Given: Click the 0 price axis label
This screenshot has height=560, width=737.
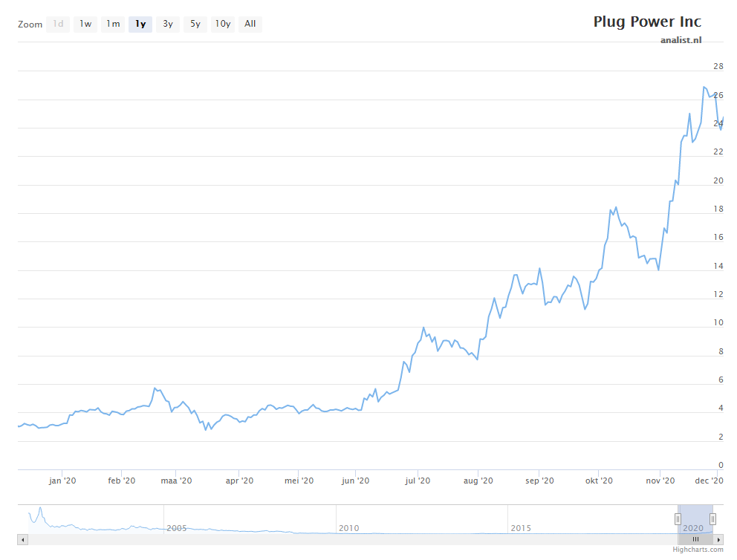Looking at the screenshot, I should [721, 465].
